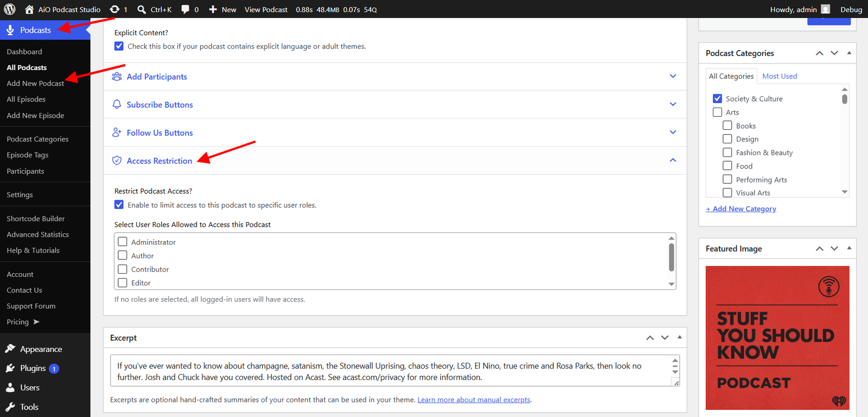Image resolution: width=868 pixels, height=417 pixels.
Task: Open Shortcode Builder menu item
Action: pos(36,219)
